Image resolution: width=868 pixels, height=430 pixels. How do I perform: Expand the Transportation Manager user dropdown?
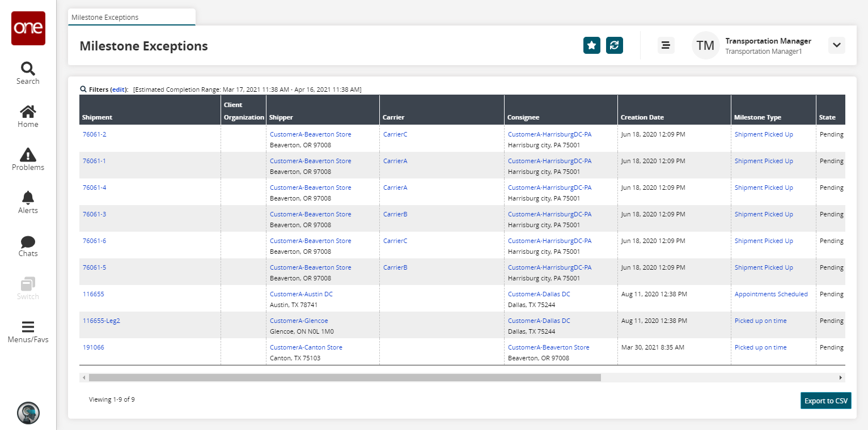coord(836,45)
